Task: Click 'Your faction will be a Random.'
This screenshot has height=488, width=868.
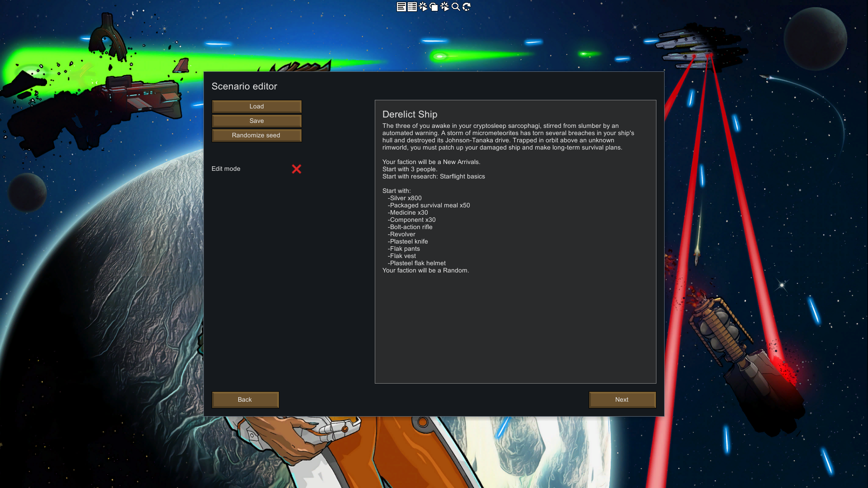Action: click(426, 271)
